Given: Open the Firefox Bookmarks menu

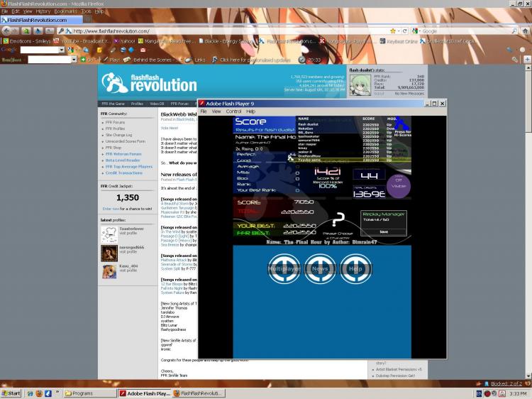Looking at the screenshot, I should point(65,11).
